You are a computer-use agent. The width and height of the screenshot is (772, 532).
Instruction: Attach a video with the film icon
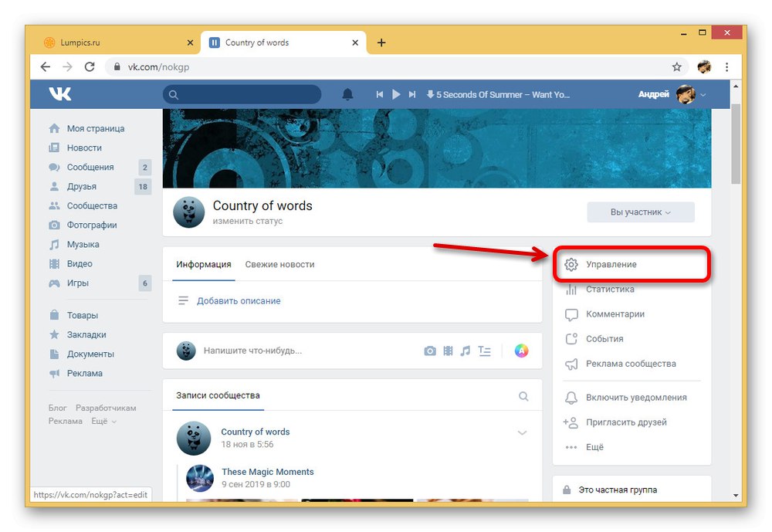coord(448,351)
